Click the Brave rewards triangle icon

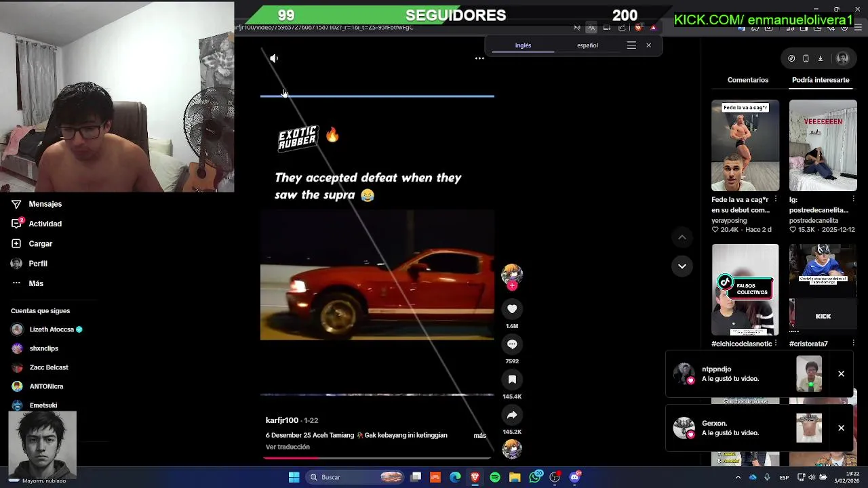pos(653,28)
